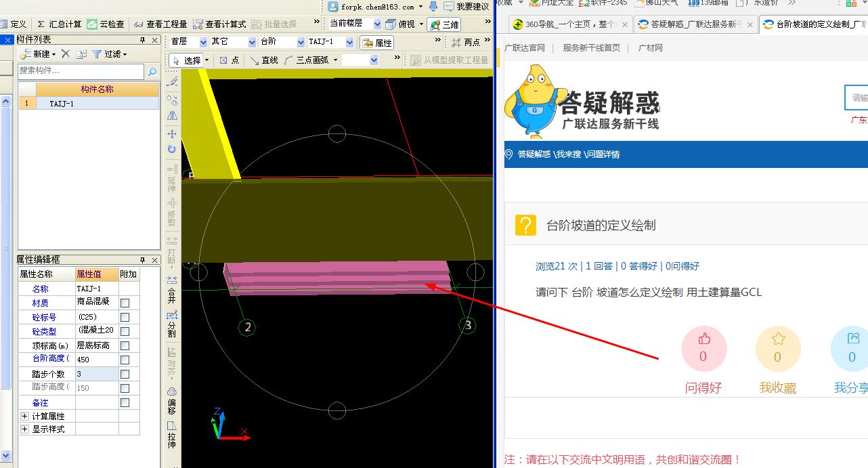The image size is (868, 468).
Task: Choose the 点 point drawing tool
Action: click(230, 60)
